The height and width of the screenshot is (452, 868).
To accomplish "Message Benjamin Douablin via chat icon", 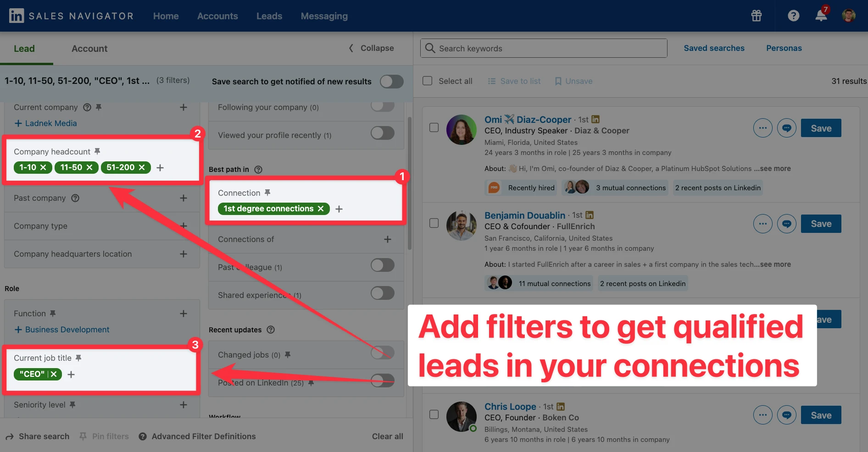I will [x=787, y=224].
